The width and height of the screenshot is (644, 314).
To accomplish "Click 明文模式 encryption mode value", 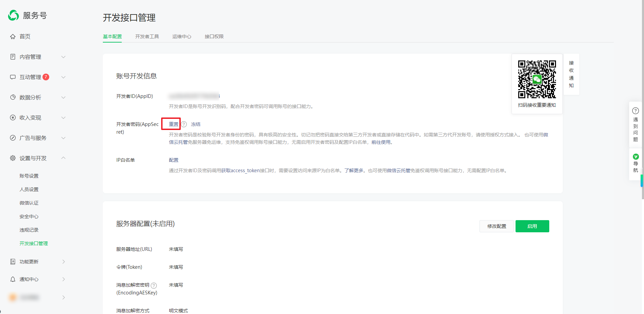I will (178, 311).
